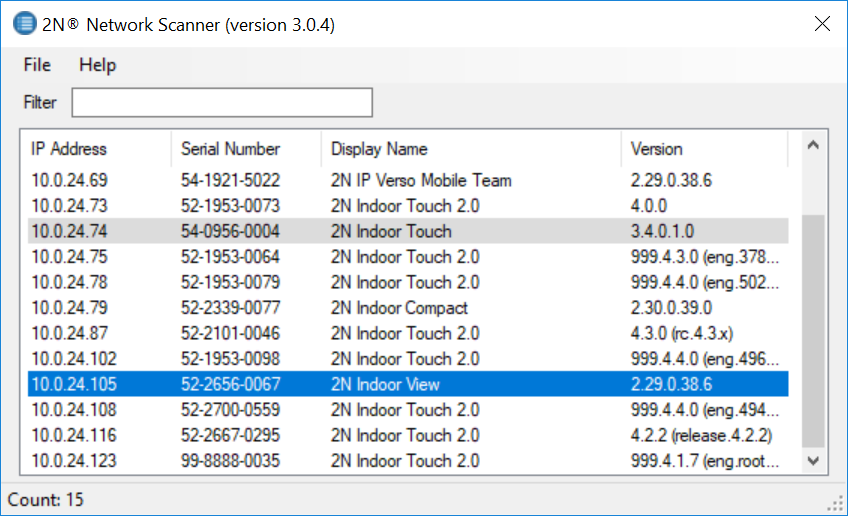Click the window resize grip icon

click(836, 504)
